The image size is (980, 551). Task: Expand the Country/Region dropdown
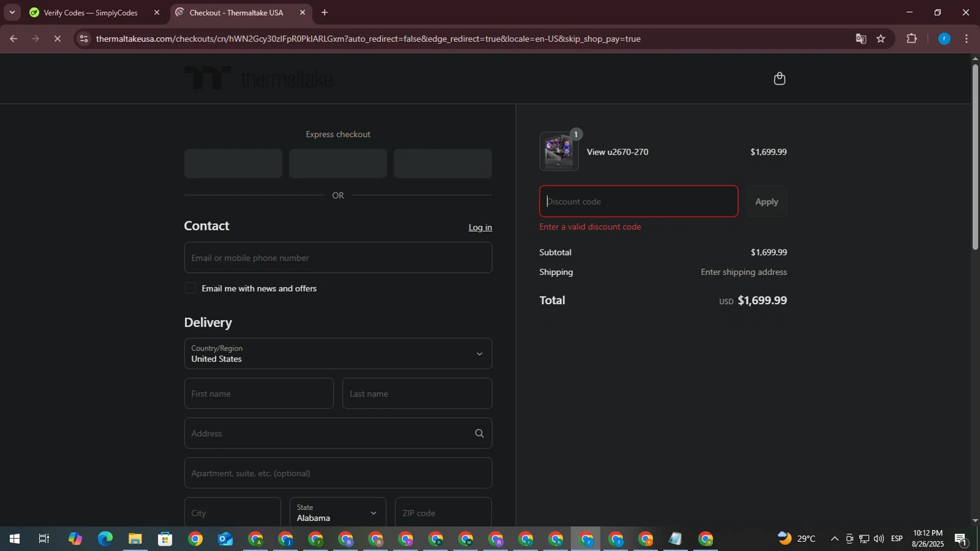click(338, 354)
